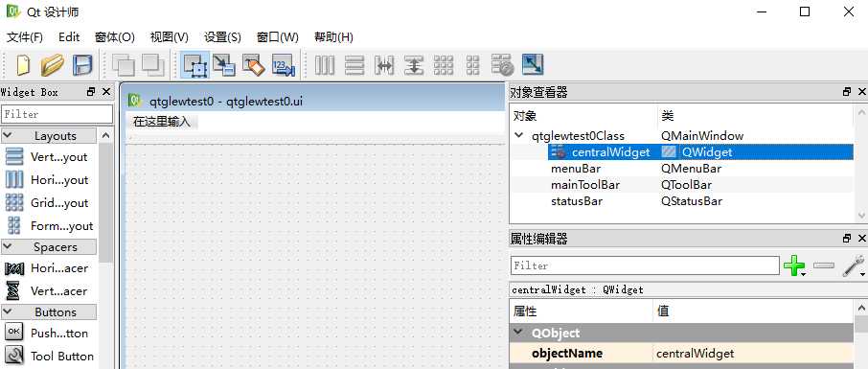Pick the Vertical Layout widget icon
Viewport: 868px width, 369px height.
coord(14,157)
